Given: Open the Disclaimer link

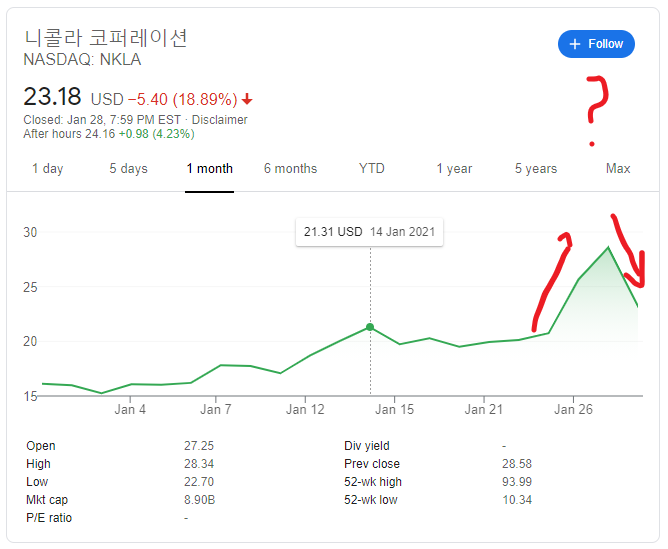Looking at the screenshot, I should click(219, 120).
